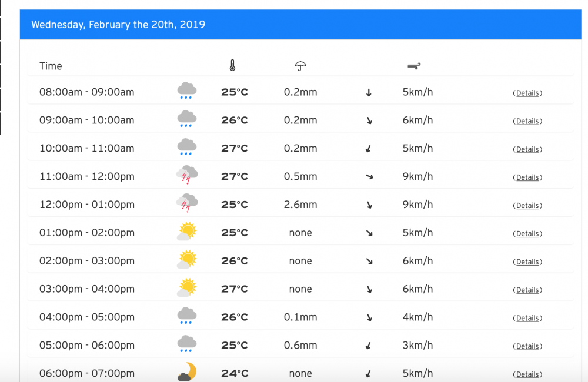Click the thermometer temperature column icon
Screen dimensions: 588x382
pyautogui.click(x=233, y=66)
